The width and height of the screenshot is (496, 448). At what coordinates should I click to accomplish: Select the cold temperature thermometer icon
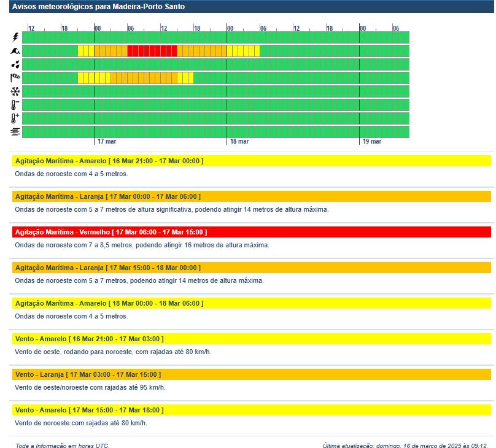tap(15, 105)
